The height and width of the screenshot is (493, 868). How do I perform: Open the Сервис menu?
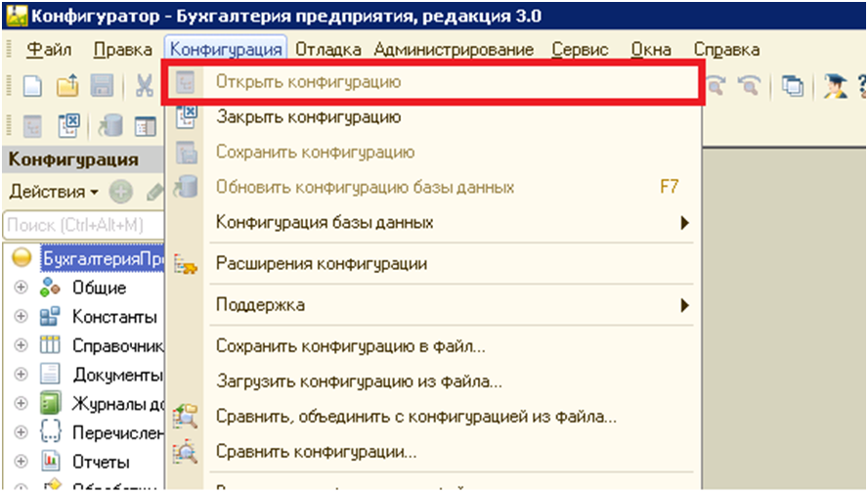pyautogui.click(x=580, y=49)
